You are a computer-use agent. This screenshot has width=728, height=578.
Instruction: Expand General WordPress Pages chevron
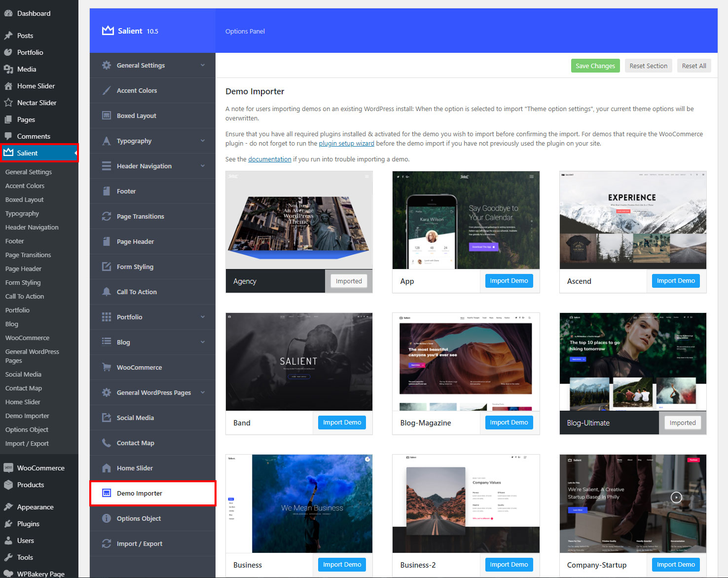pyautogui.click(x=203, y=392)
